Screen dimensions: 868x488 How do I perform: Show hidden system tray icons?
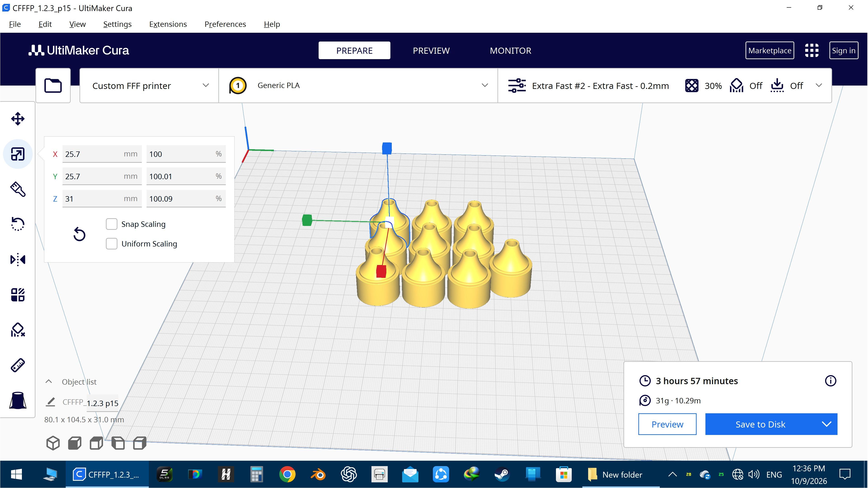673,474
